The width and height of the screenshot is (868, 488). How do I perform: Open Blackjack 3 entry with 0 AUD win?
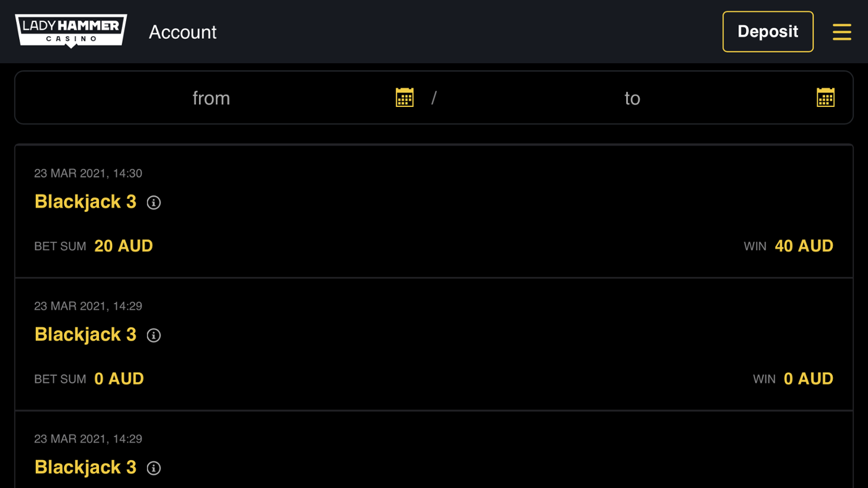(x=85, y=335)
